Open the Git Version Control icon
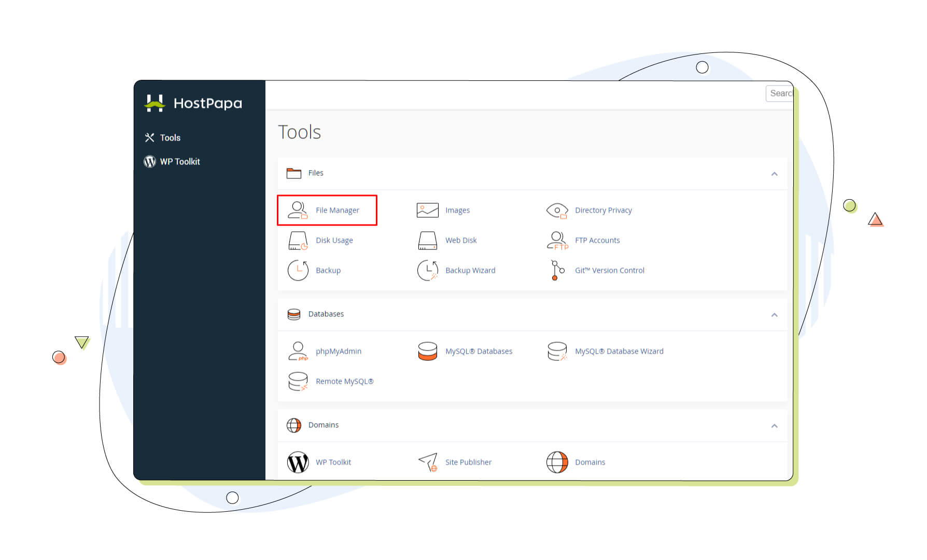Image resolution: width=927 pixels, height=560 pixels. tap(557, 270)
